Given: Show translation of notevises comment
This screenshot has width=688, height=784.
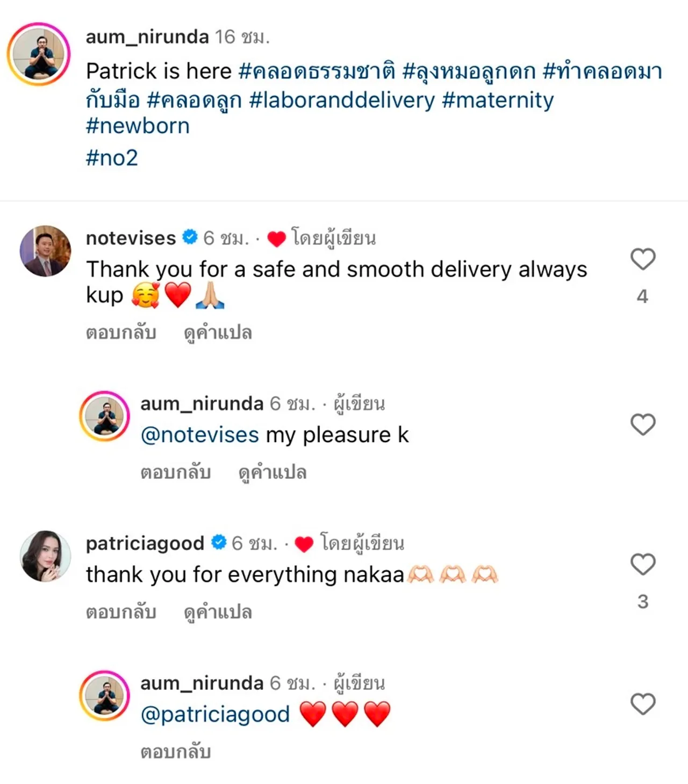Looking at the screenshot, I should 218,333.
